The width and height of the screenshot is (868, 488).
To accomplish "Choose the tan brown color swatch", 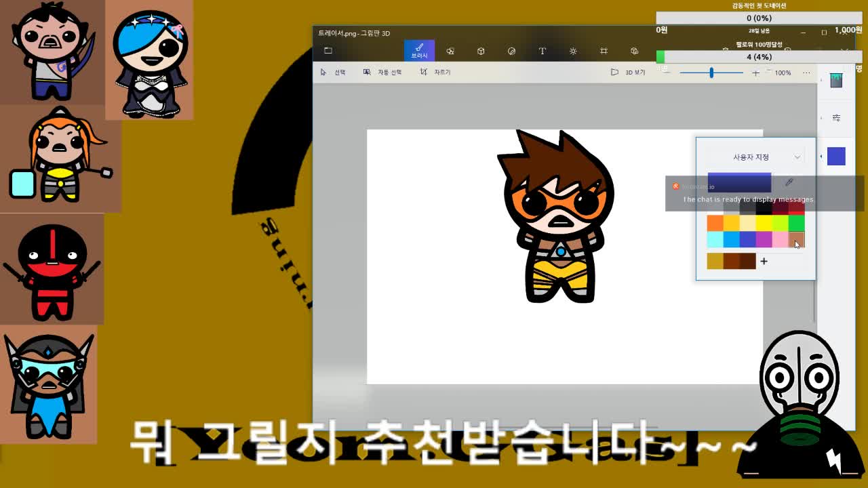I will point(797,239).
